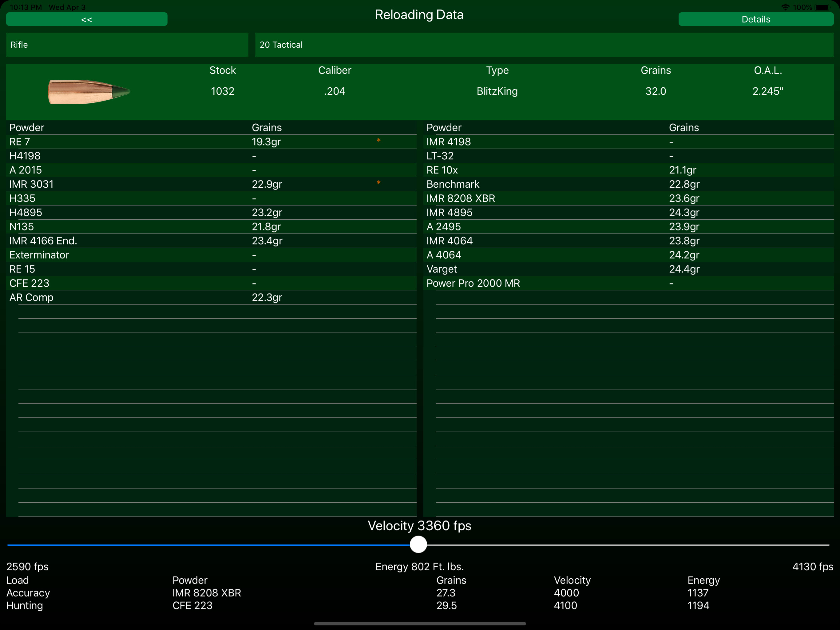This screenshot has height=630, width=840.
Task: Select the Power Pro 2000 MR row
Action: point(628,283)
